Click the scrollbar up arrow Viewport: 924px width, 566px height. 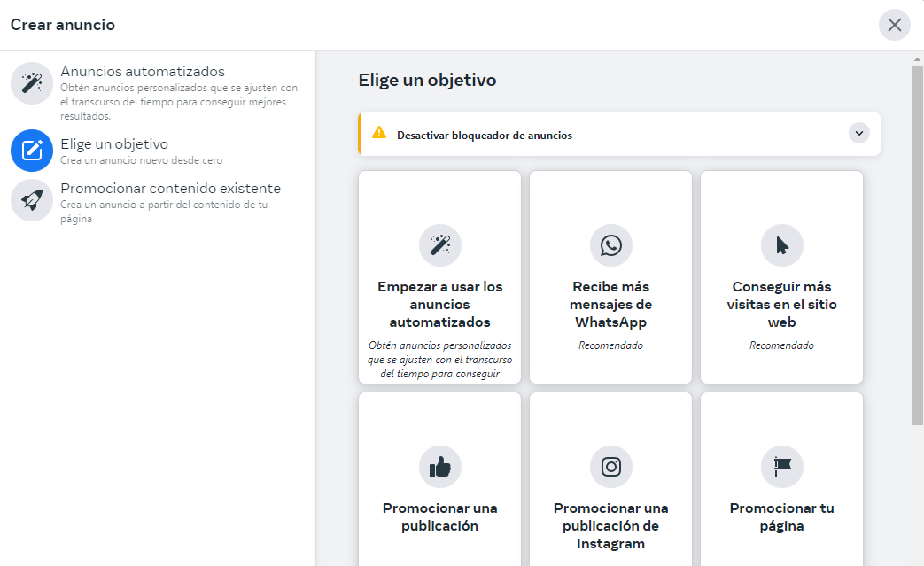(x=917, y=58)
